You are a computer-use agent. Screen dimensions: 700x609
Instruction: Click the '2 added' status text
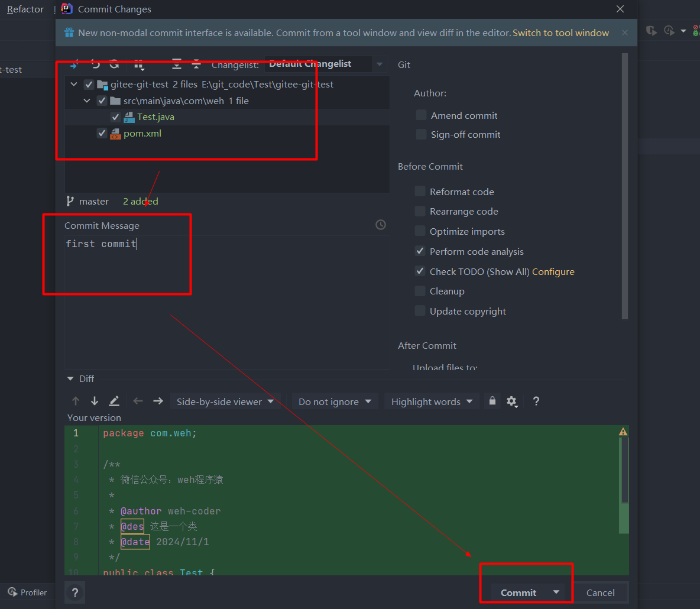point(141,202)
